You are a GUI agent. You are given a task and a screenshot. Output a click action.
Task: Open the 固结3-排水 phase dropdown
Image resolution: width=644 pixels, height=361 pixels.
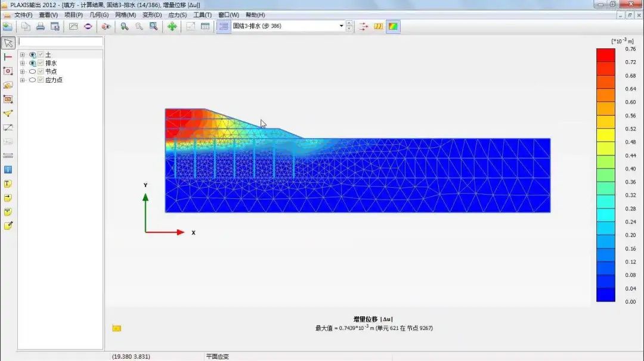[x=341, y=26]
